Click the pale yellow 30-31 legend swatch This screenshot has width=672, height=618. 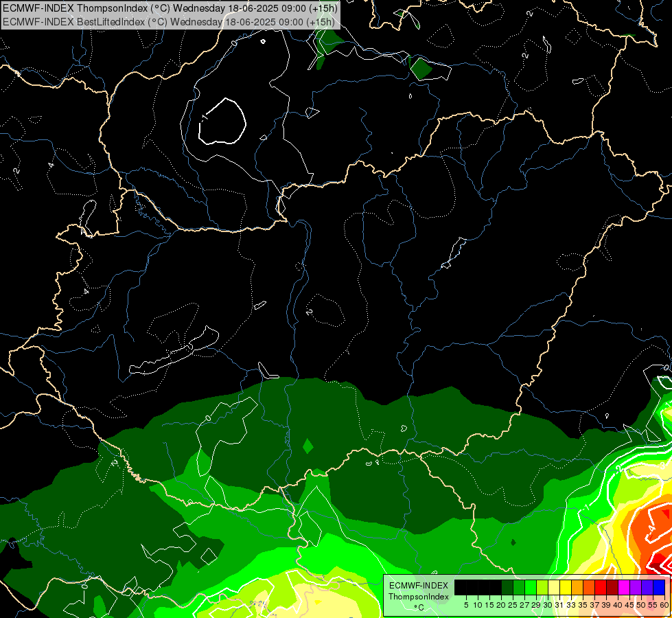pyautogui.click(x=554, y=587)
